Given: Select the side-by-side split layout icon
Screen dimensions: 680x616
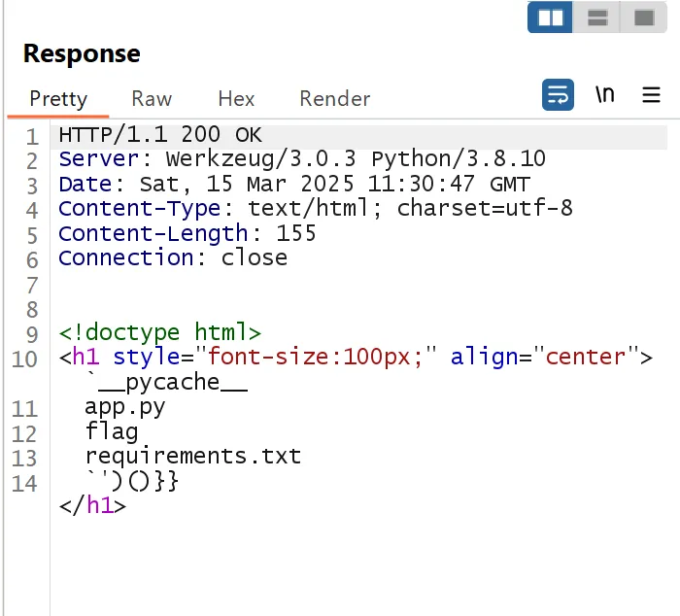Looking at the screenshot, I should tap(550, 17).
